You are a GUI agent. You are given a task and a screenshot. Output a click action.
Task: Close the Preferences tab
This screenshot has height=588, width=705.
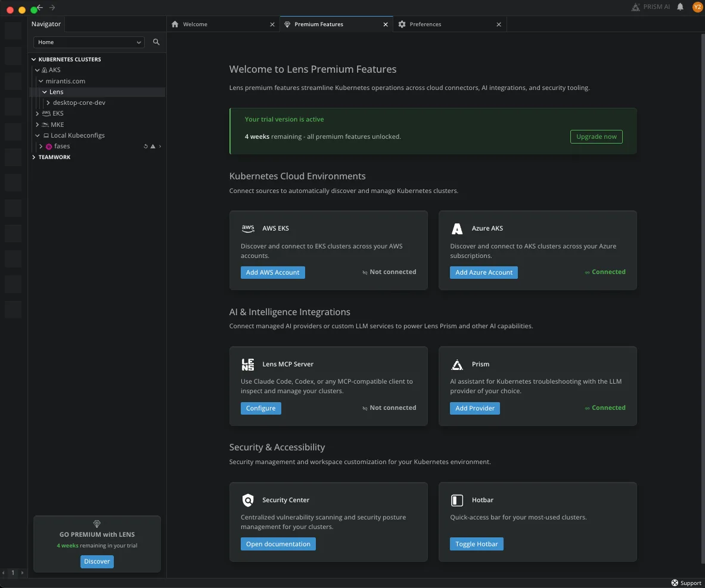point(499,25)
